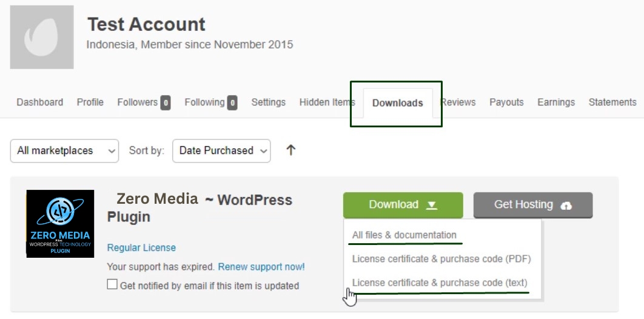Open the Profile tab
Viewport: 644px width, 319px height.
point(90,102)
